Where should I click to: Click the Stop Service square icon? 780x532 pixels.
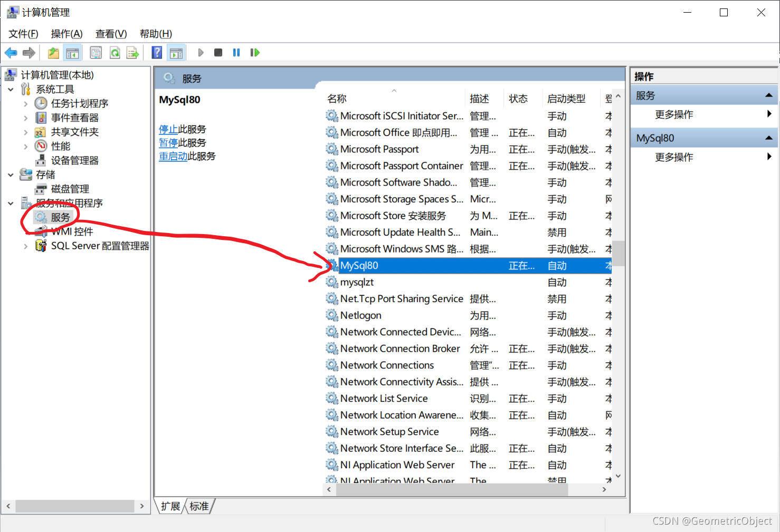(x=218, y=53)
